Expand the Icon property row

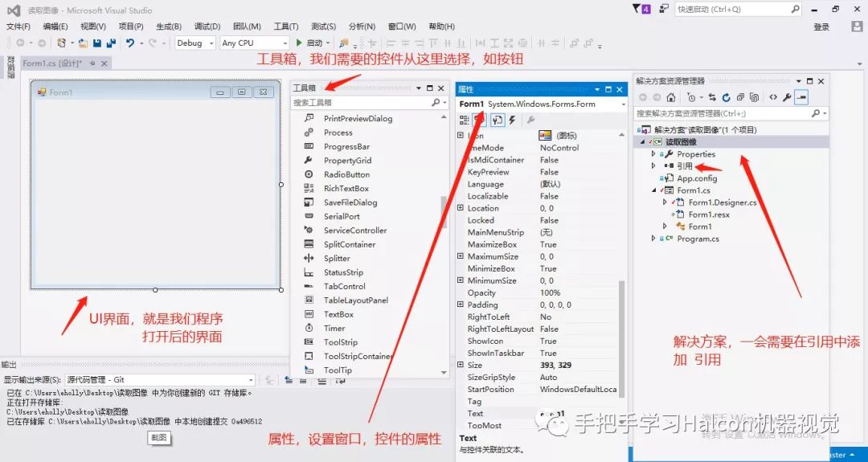460,136
